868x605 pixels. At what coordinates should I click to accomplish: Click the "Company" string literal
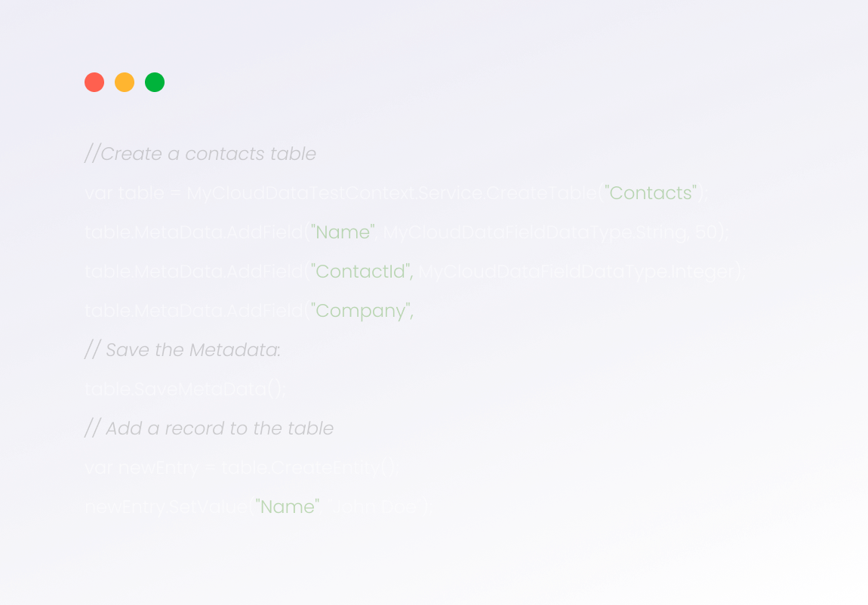(362, 311)
